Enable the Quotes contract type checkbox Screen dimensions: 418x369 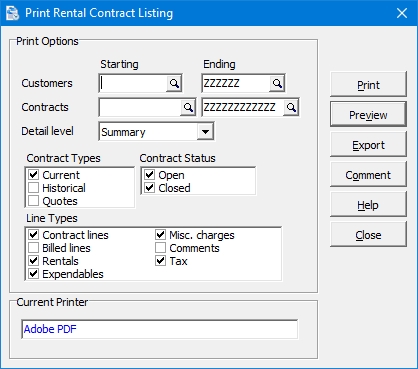34,201
